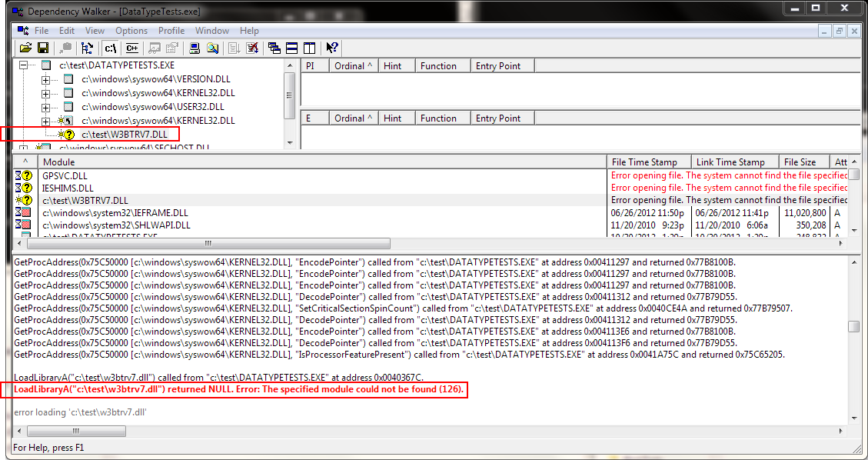Click the grayed Copy toolbar icon
The image size is (868, 460).
tap(66, 48)
